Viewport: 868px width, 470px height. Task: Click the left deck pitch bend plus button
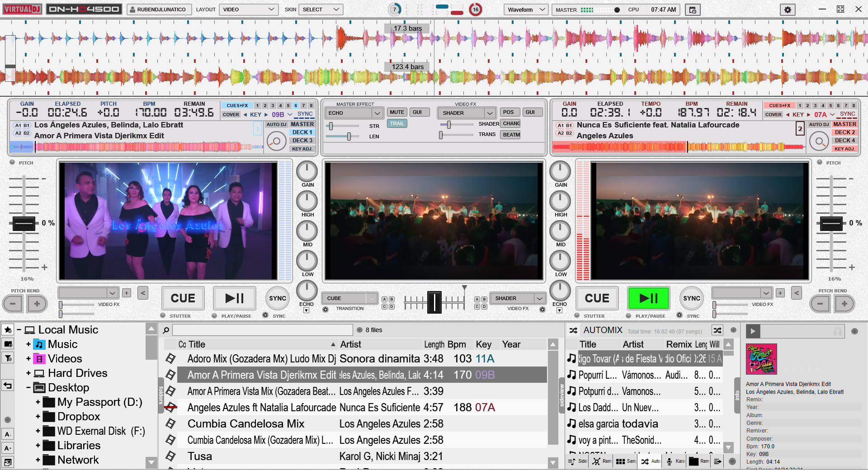[37, 304]
